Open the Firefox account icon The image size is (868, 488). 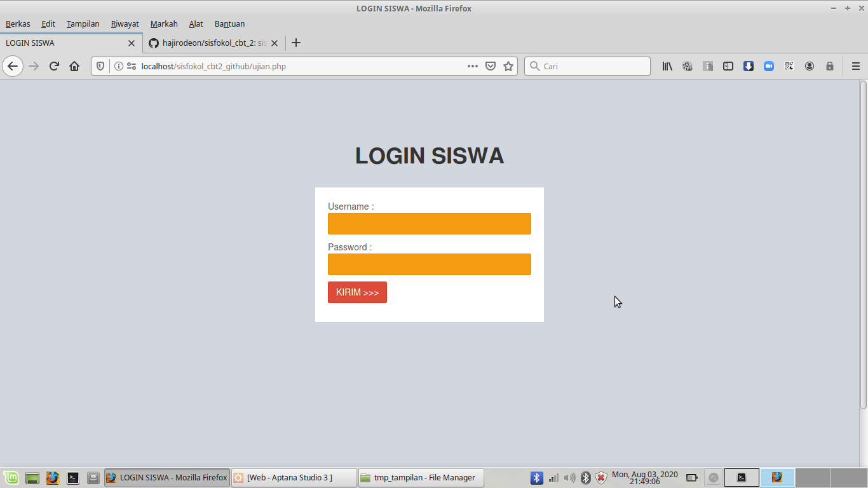point(810,66)
